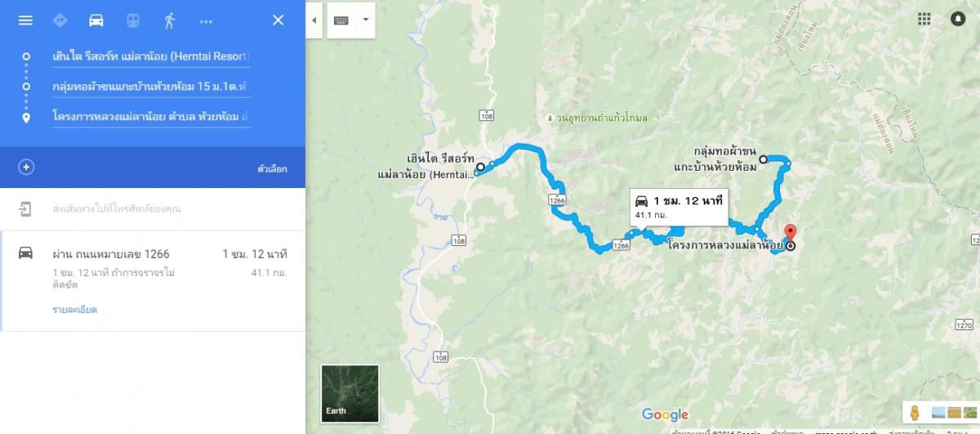
Task: Choose walking travel mode
Action: coord(169,20)
